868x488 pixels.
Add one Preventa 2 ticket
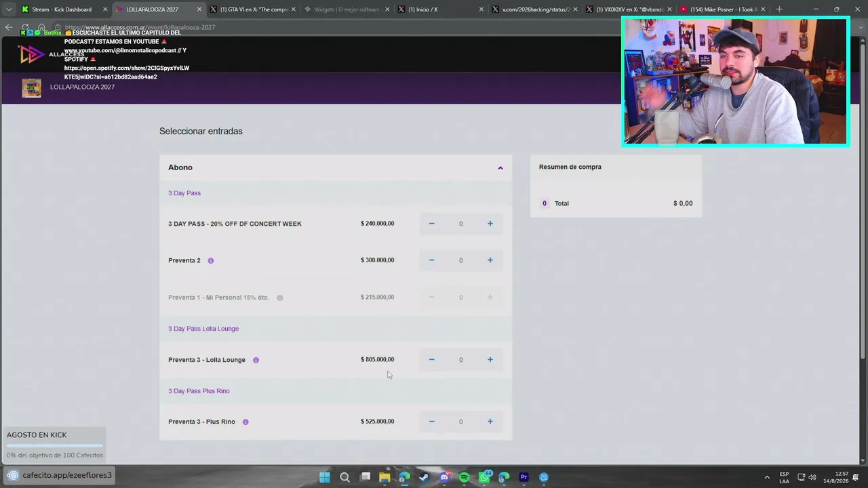coord(490,260)
